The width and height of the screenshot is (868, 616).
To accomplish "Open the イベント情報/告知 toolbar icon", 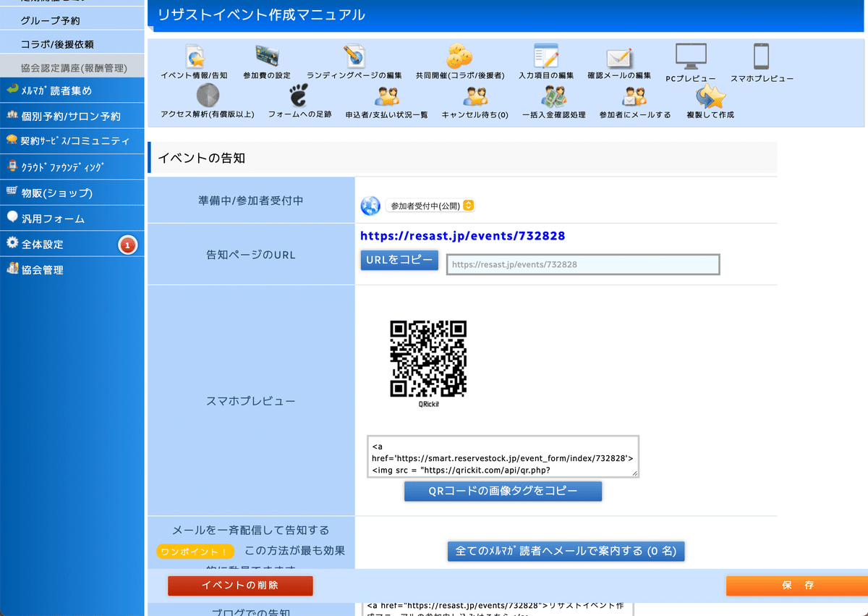I will click(x=194, y=57).
